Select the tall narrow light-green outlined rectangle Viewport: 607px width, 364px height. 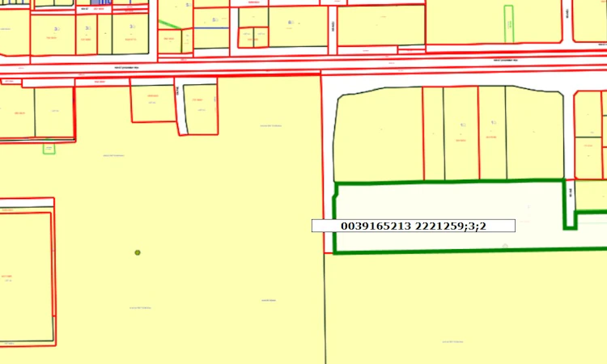pos(509,24)
